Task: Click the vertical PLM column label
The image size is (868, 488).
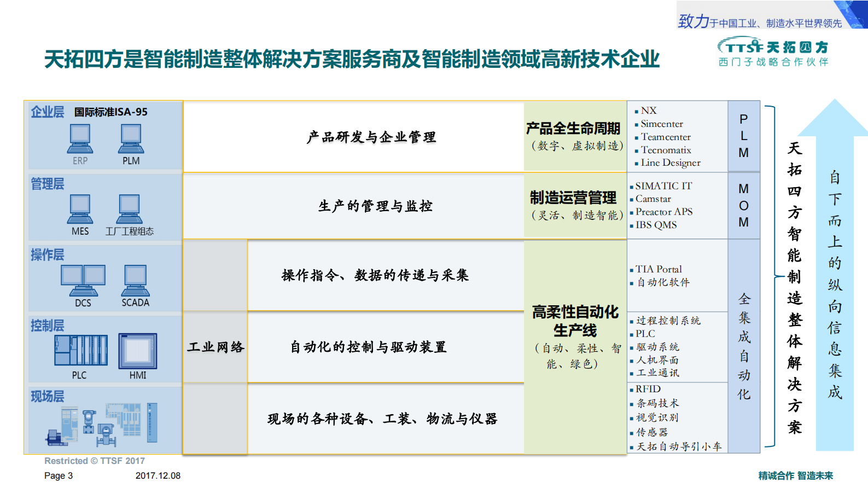Action: click(744, 136)
